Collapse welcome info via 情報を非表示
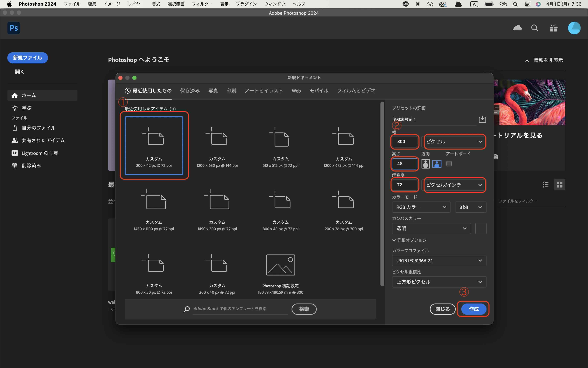This screenshot has width=588, height=368. (544, 60)
